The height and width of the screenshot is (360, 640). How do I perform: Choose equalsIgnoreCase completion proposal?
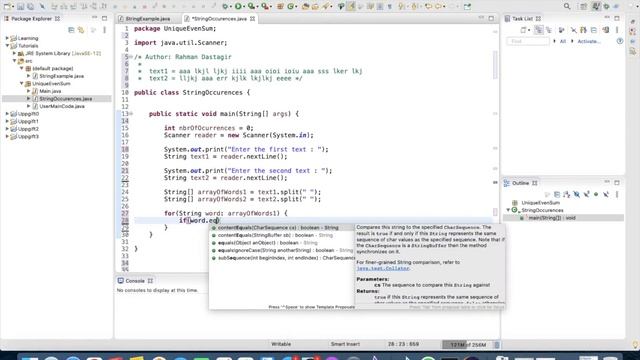[282, 250]
